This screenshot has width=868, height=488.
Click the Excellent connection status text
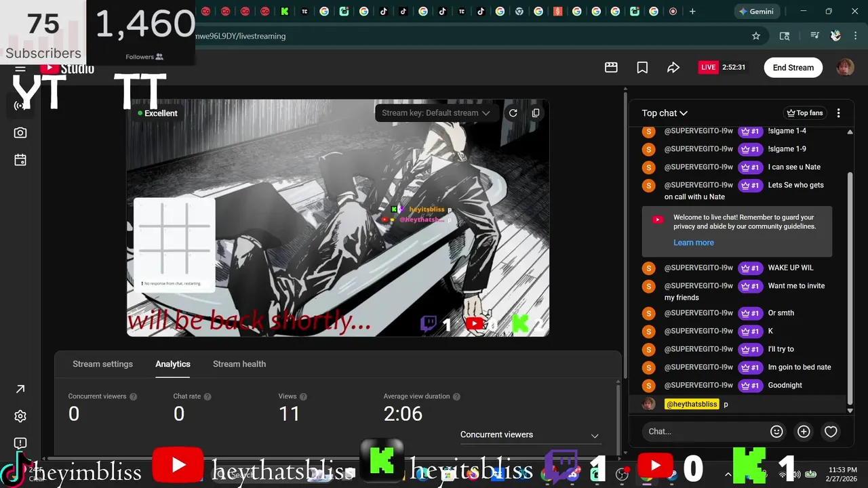pyautogui.click(x=161, y=113)
